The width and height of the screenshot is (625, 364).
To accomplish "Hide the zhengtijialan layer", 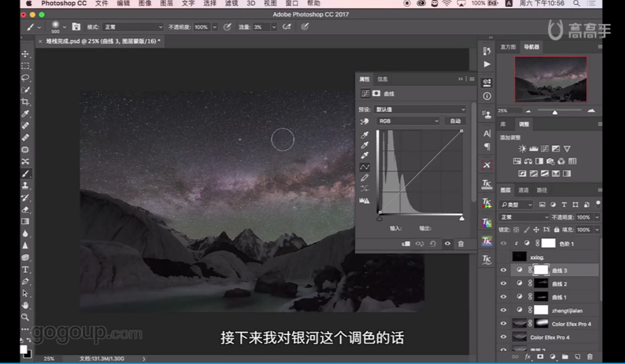I will pyautogui.click(x=504, y=310).
